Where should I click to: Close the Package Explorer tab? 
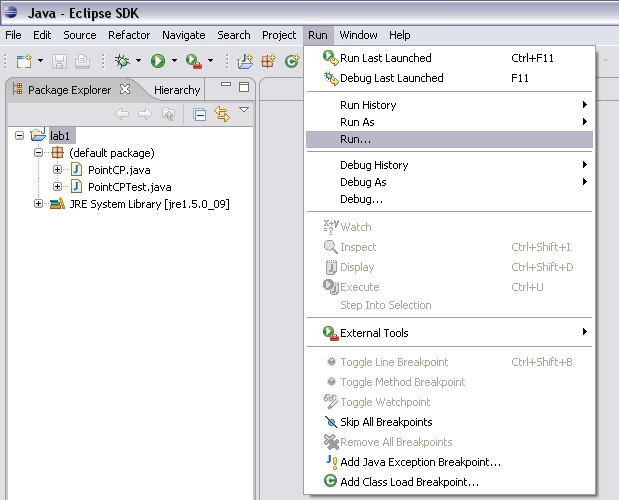(125, 89)
